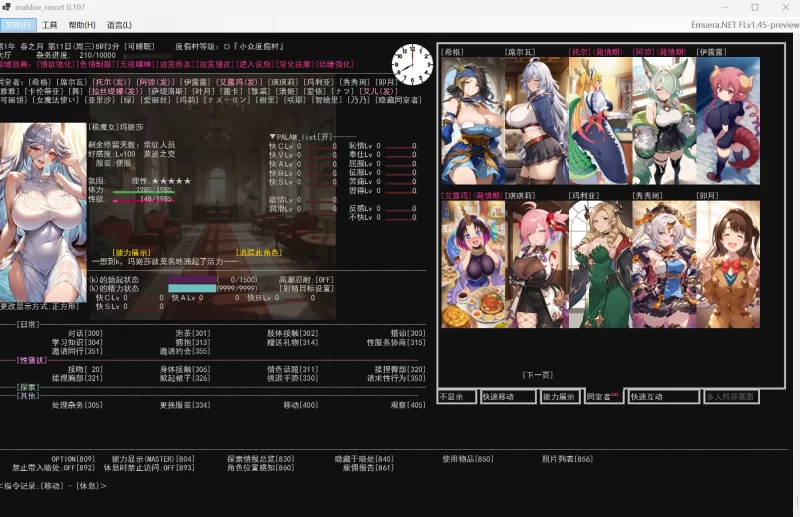Open 角色位置感知[860]
Screen dimensions: 800x517
click(x=261, y=467)
